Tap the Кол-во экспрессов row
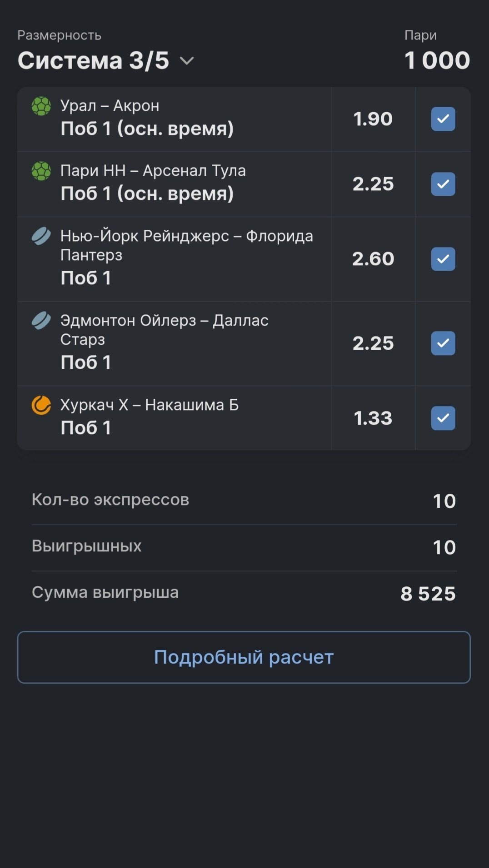 click(x=244, y=501)
